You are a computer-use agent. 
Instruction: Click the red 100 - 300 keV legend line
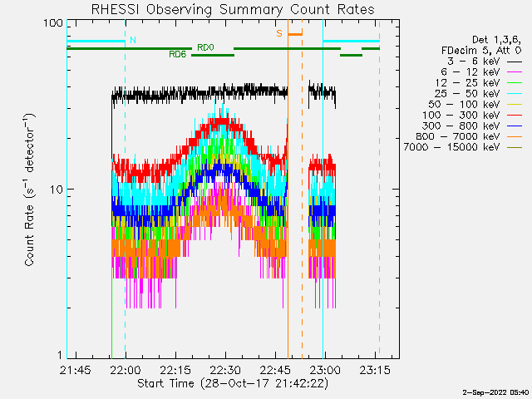click(515, 116)
